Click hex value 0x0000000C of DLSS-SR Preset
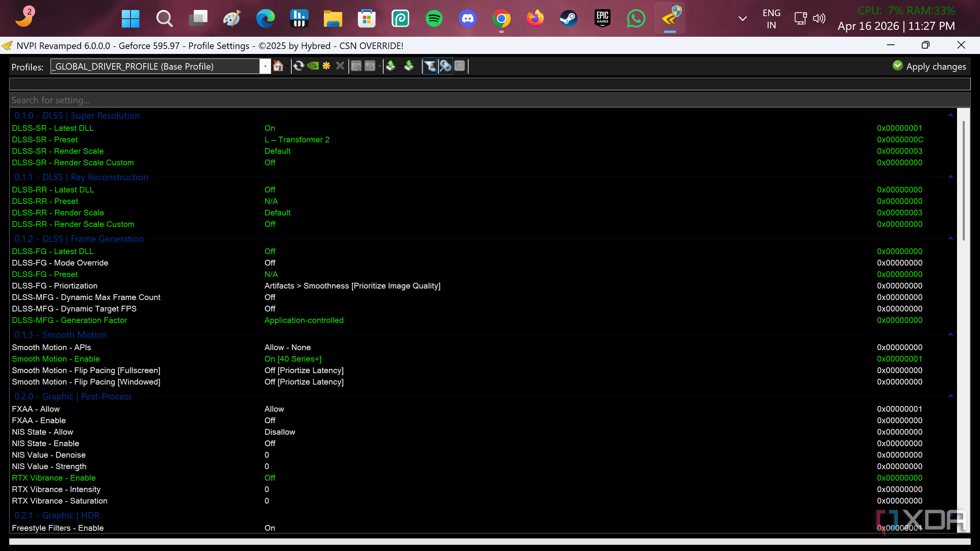 click(900, 140)
